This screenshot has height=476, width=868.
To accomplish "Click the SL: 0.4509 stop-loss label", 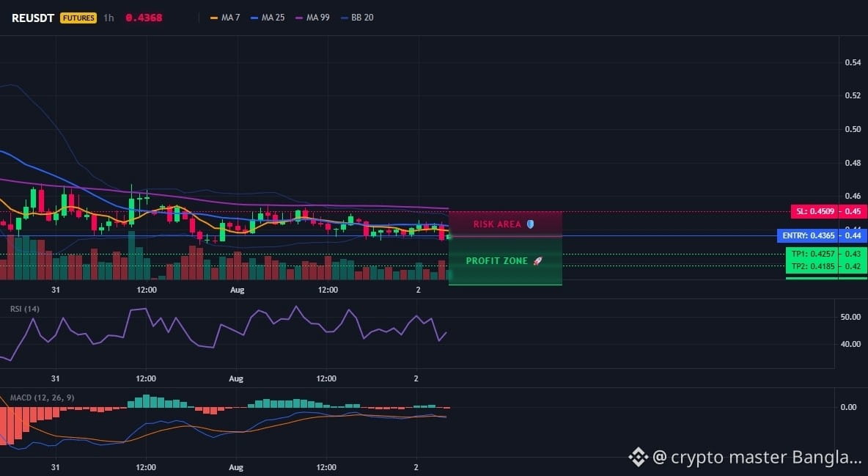I will (814, 211).
